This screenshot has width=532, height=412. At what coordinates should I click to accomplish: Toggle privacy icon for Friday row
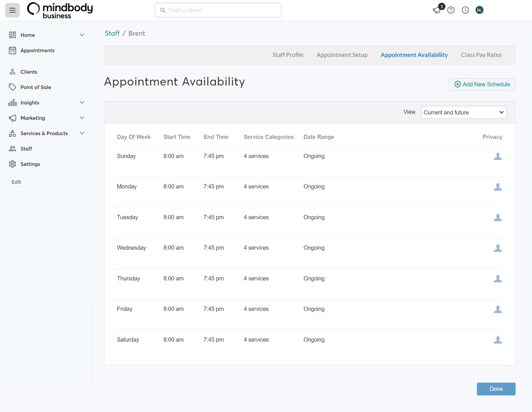pos(498,309)
